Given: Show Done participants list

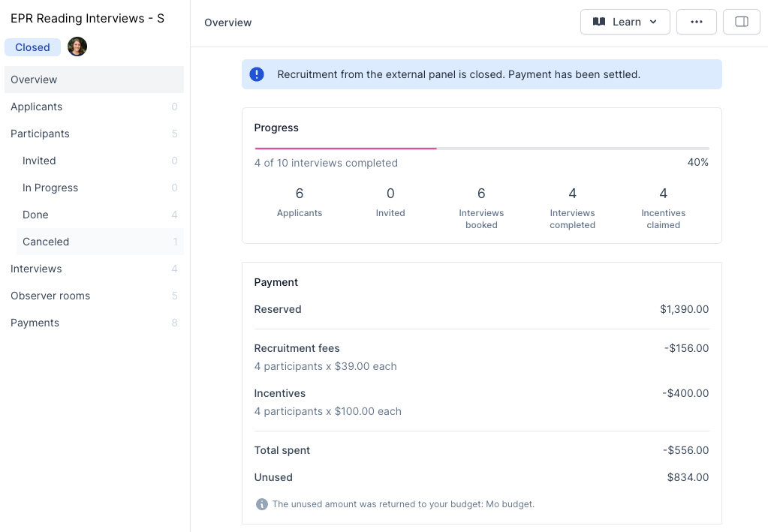Looking at the screenshot, I should point(35,215).
